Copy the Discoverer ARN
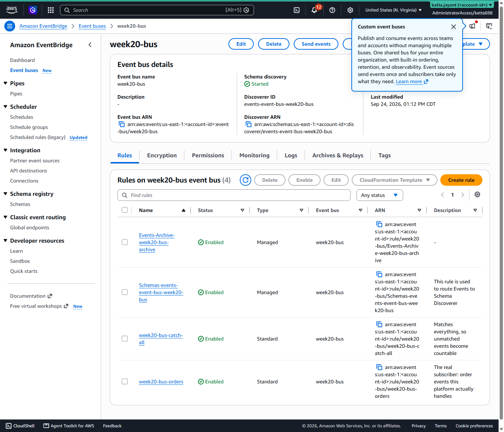Screen dimensions: 504x432 248,124
